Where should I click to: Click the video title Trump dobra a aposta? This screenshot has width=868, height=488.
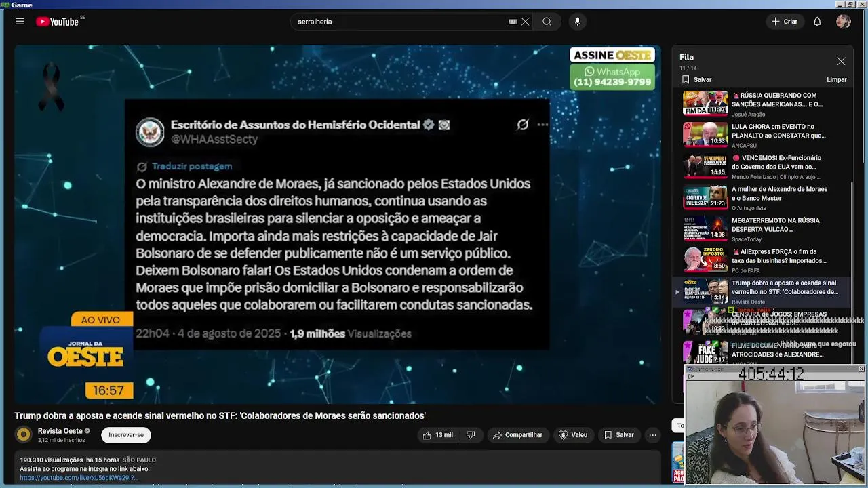tap(220, 415)
